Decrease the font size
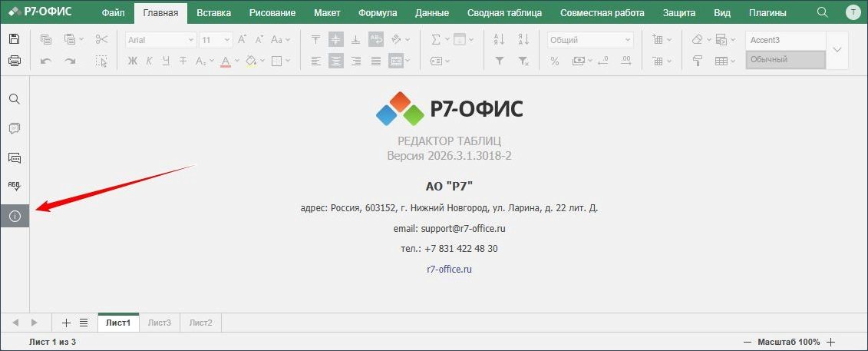 coord(259,39)
